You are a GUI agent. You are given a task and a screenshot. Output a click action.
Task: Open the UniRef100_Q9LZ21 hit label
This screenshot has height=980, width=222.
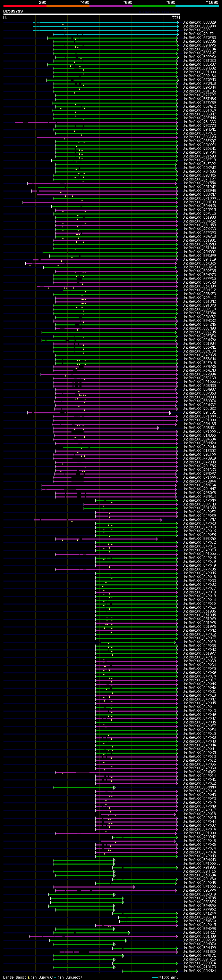point(199,34)
